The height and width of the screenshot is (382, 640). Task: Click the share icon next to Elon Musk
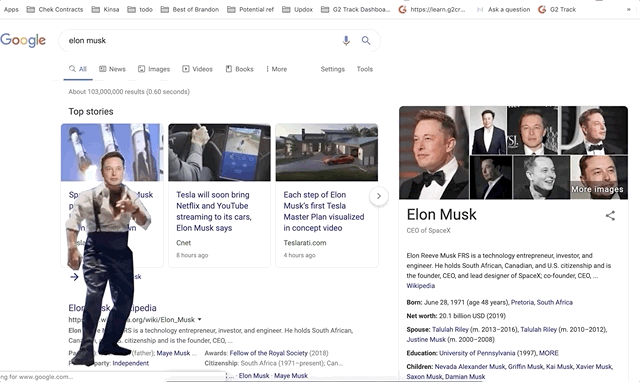pos(610,215)
